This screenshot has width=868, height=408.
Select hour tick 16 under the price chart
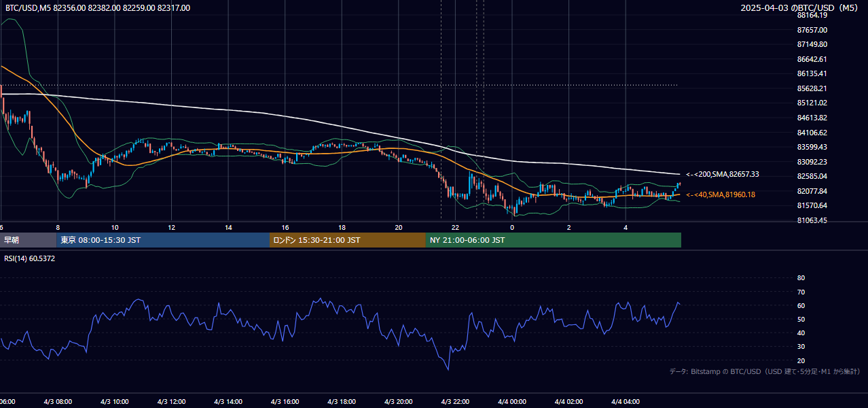pos(285,227)
